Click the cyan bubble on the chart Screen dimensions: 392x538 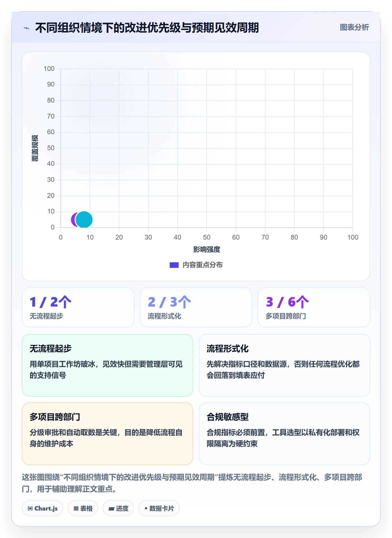tap(84, 220)
